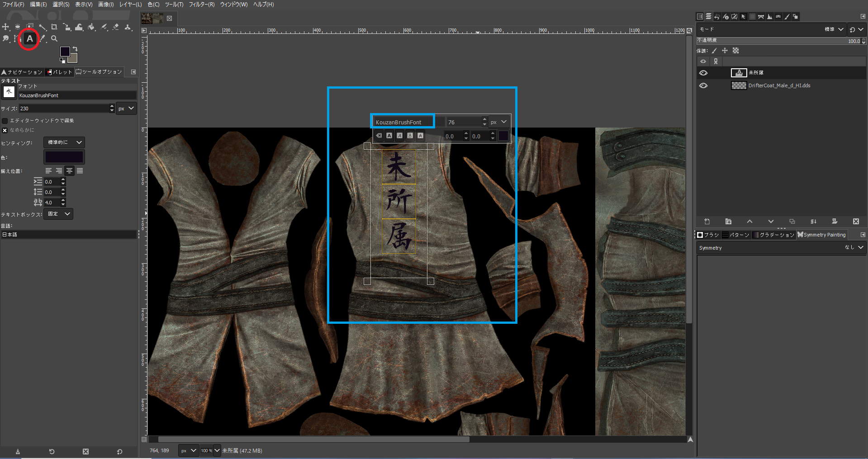
Task: Set text justification to centered
Action: pyautogui.click(x=69, y=171)
